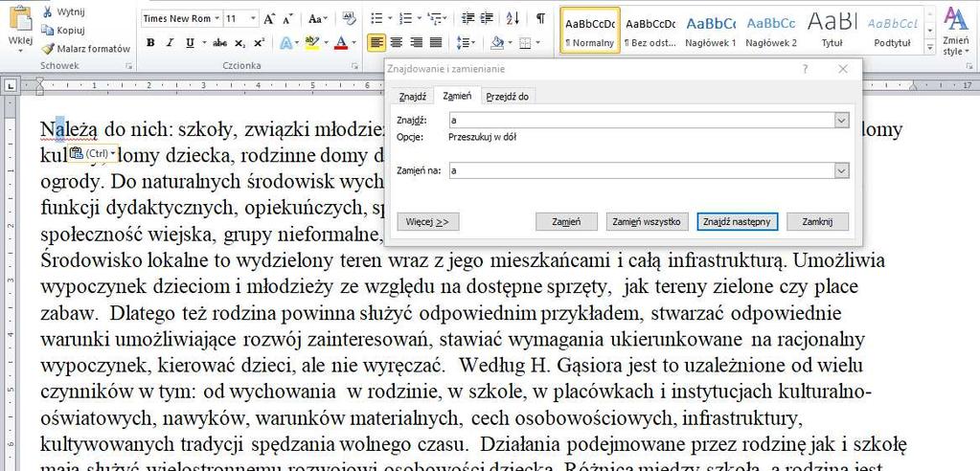Center the text alignment
The width and height of the screenshot is (980, 471).
(397, 43)
